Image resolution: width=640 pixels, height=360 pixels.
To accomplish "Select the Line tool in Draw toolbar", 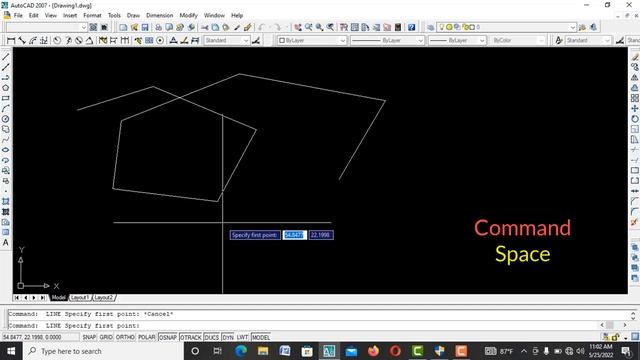I will point(6,57).
